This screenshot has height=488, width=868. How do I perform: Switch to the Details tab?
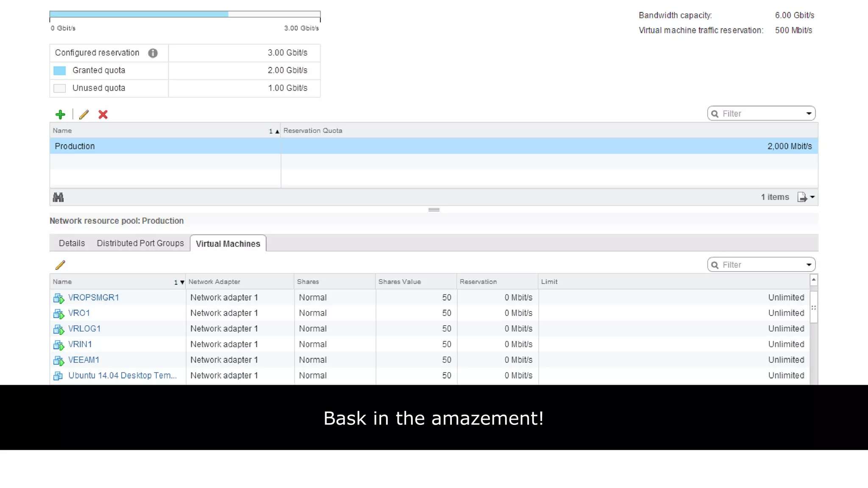click(72, 243)
